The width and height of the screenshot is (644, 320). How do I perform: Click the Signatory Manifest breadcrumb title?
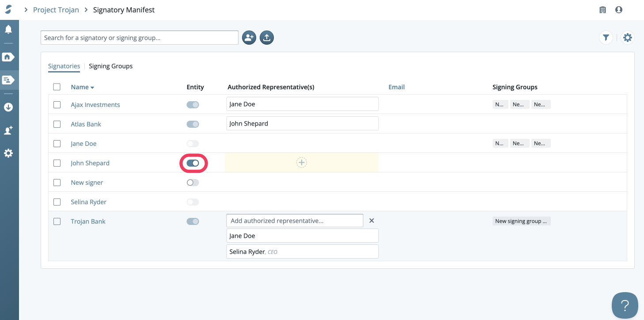[124, 10]
